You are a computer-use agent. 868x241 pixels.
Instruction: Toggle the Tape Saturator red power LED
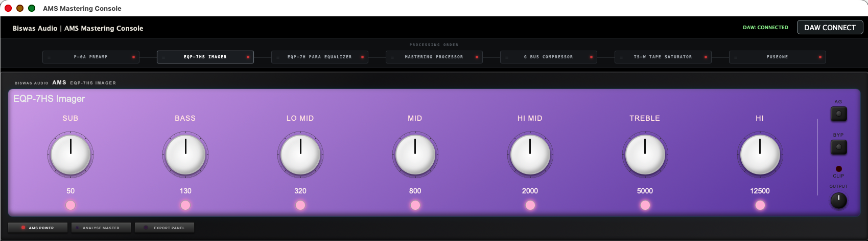(706, 57)
